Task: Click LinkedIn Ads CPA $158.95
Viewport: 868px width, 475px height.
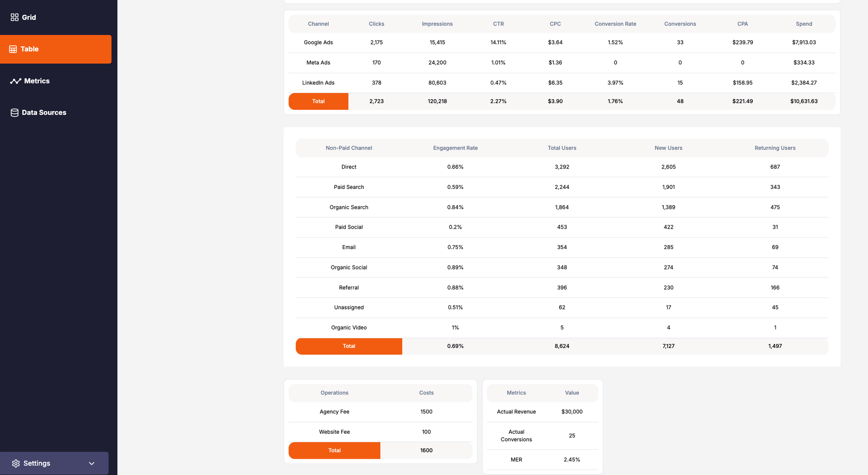Action: [742, 83]
